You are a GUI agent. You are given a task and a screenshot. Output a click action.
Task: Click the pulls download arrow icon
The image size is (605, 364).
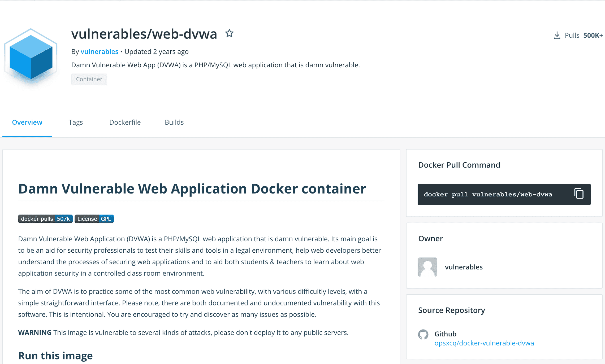point(556,35)
